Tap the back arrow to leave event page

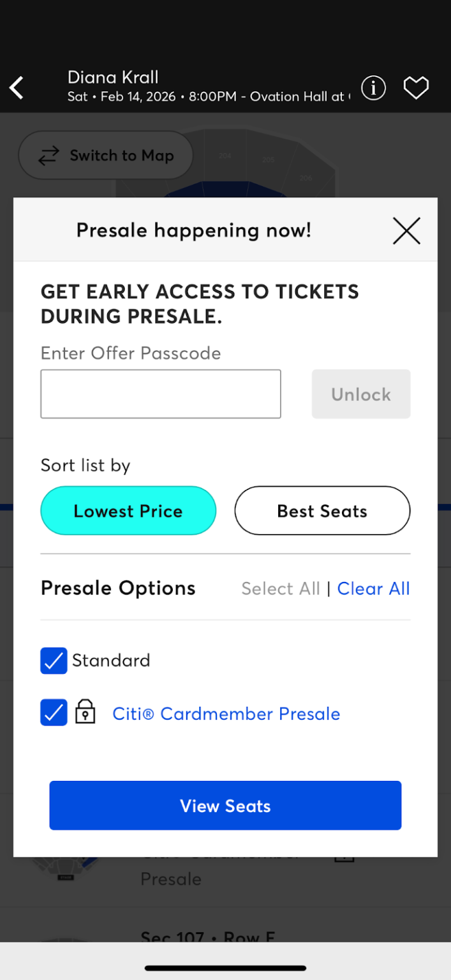[15, 88]
